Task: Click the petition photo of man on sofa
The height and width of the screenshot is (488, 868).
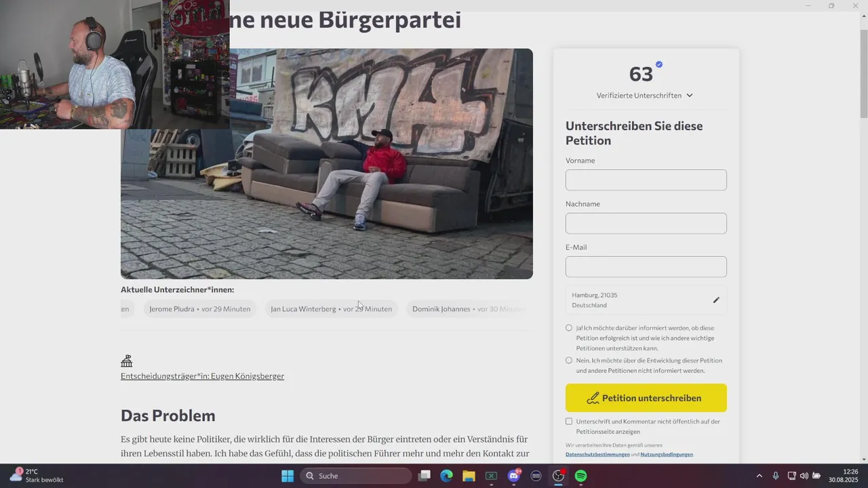Action: point(327,163)
